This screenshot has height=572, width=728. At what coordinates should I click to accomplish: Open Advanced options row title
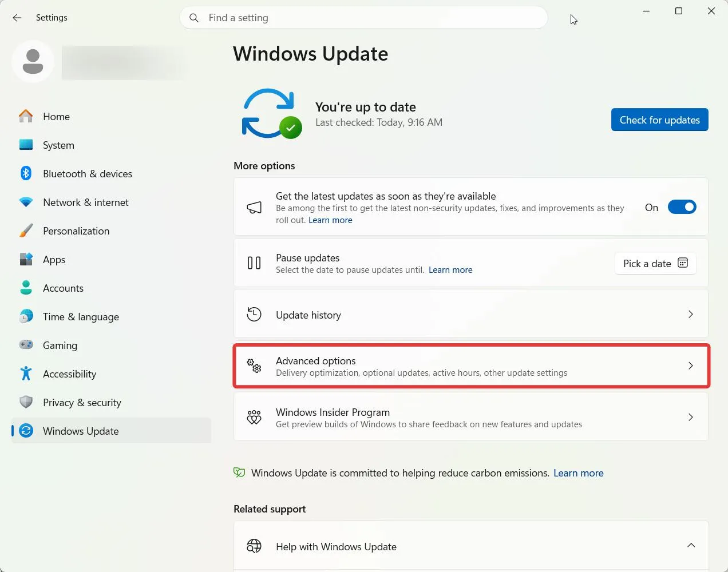click(x=315, y=361)
